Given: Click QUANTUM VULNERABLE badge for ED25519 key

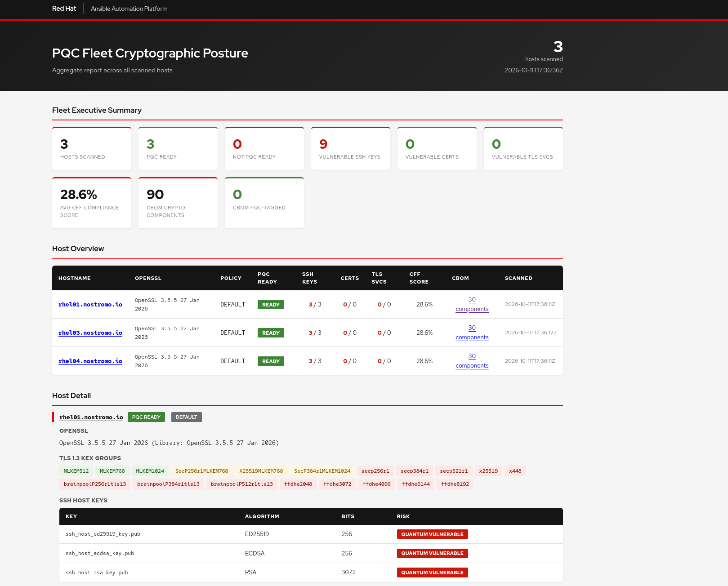Looking at the screenshot, I should (433, 534).
